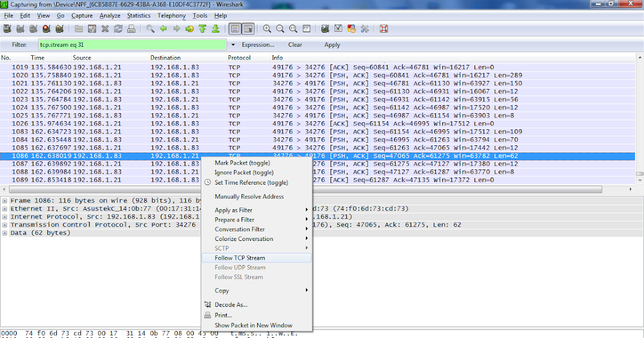Open the Conversation Filter submenu

(256, 230)
